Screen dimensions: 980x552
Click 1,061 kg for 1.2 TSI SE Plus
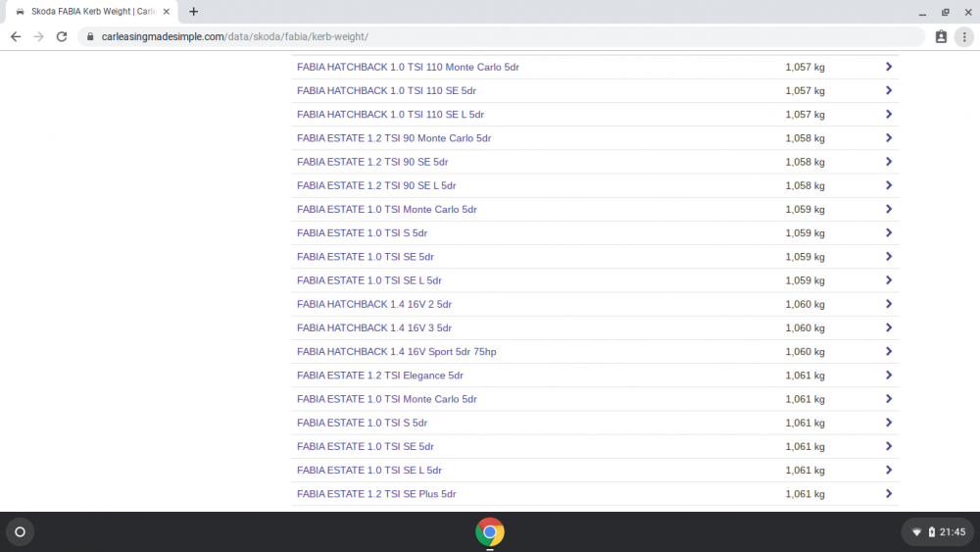(805, 494)
